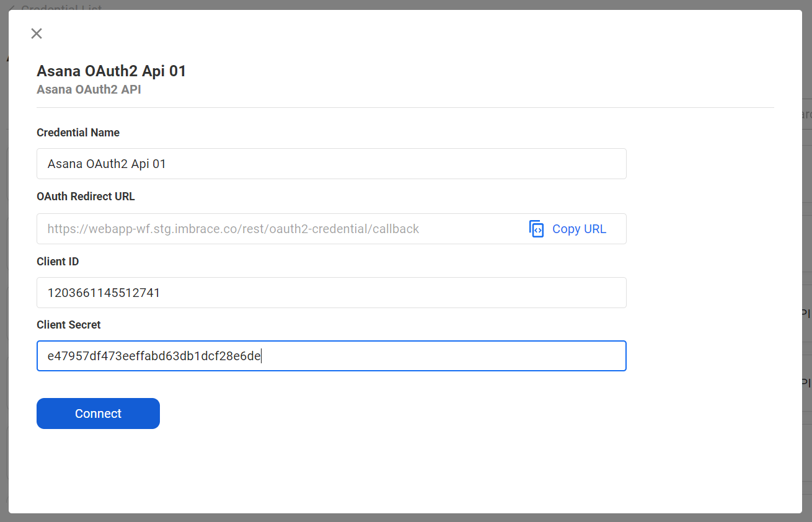Click the OAuth Redirect URL label

click(x=86, y=197)
